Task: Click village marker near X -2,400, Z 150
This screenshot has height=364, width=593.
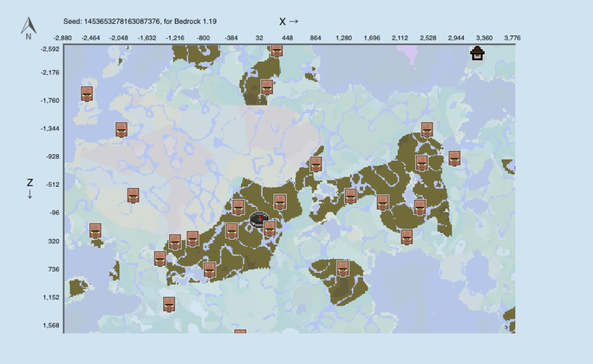Action: point(96,231)
